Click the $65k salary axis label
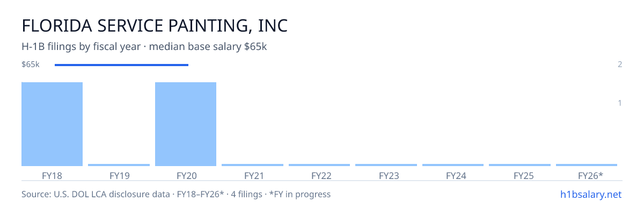The image size is (644, 215). [x=31, y=64]
